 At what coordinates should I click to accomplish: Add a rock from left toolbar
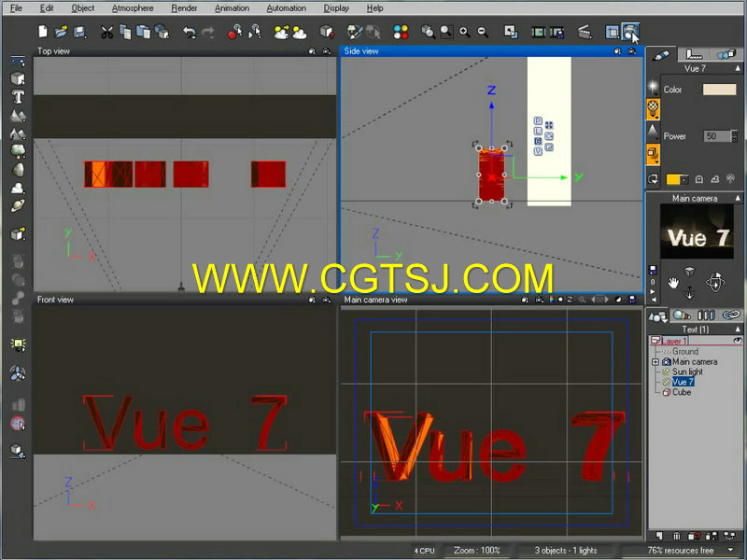pyautogui.click(x=18, y=170)
